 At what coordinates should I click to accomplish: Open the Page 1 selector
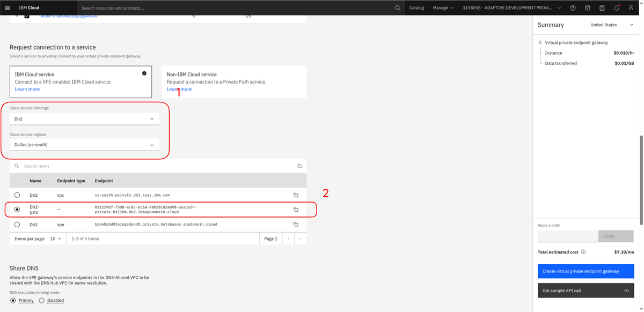click(x=270, y=239)
